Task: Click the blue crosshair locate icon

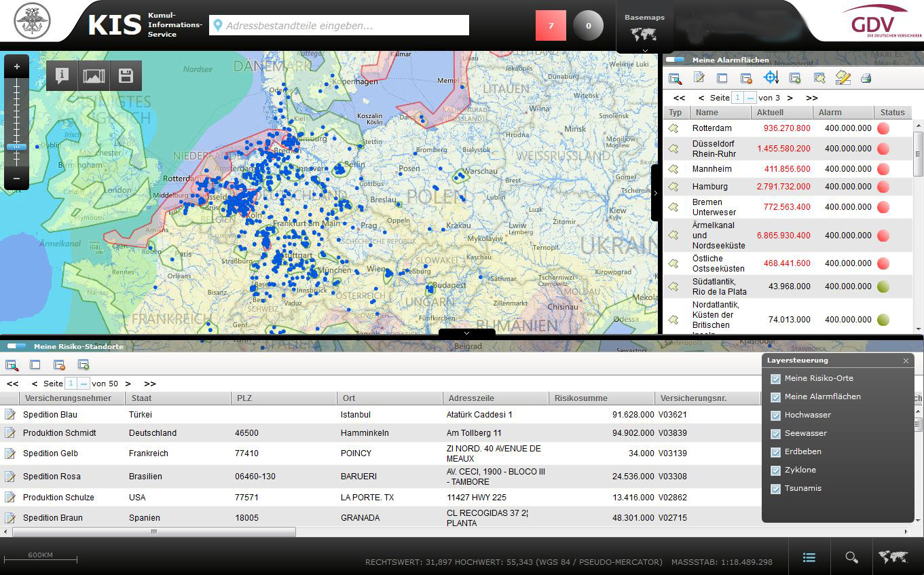Action: (x=771, y=77)
